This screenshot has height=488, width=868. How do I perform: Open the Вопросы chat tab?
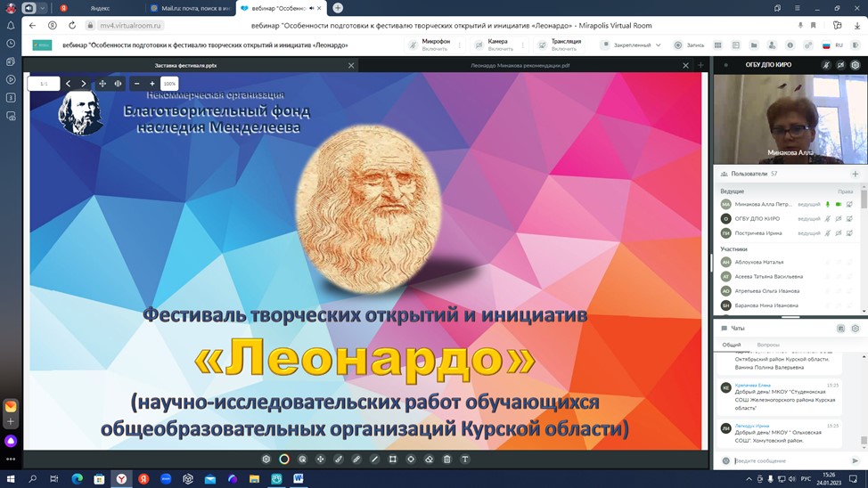[768, 345]
